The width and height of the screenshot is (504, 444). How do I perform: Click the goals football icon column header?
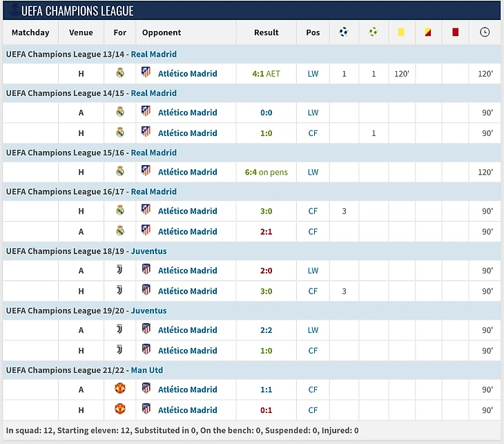point(343,32)
